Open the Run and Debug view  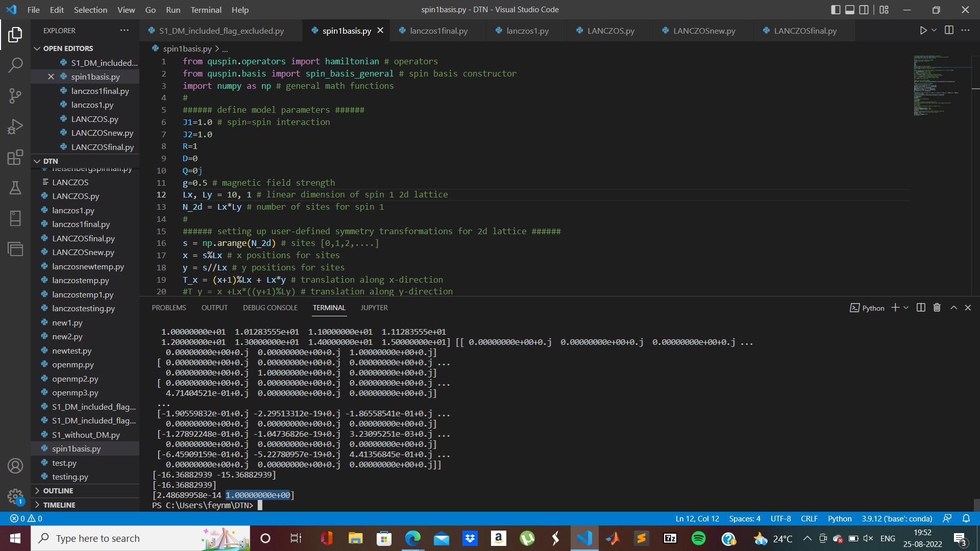tap(15, 126)
